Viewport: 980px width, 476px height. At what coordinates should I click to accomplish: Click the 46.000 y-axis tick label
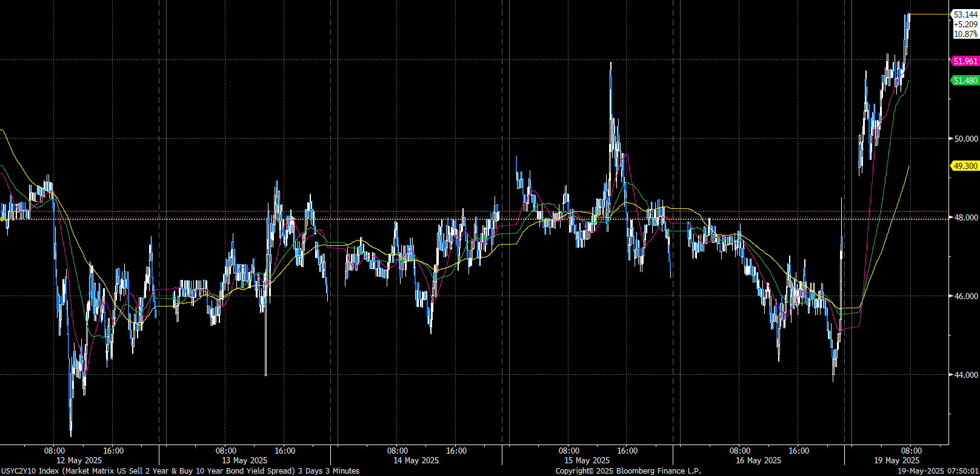point(966,296)
